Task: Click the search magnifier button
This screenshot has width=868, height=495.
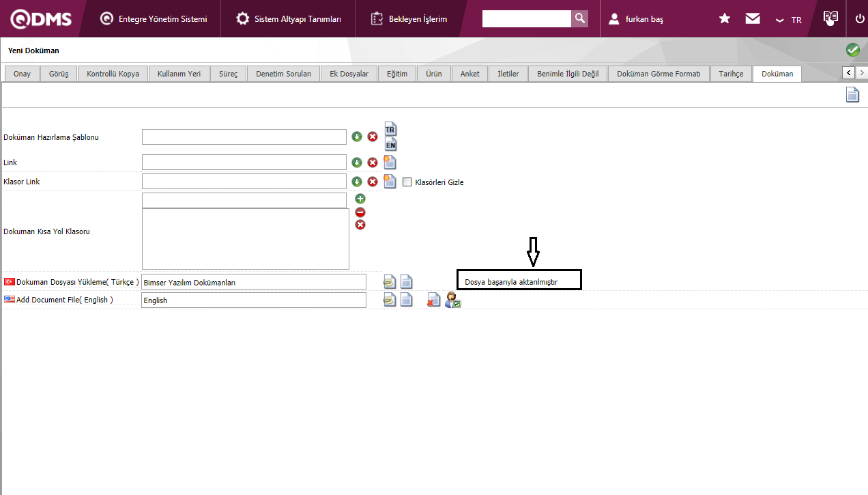Action: click(580, 18)
